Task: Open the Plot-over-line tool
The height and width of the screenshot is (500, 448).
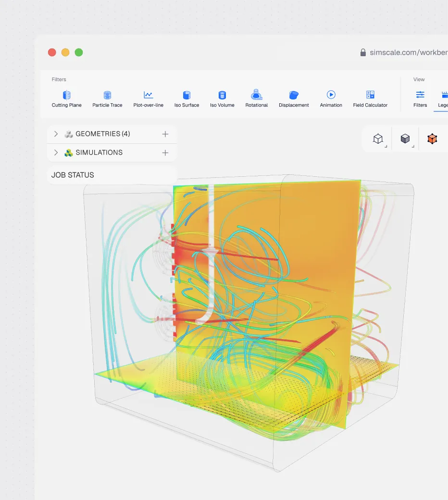Action: point(149,99)
